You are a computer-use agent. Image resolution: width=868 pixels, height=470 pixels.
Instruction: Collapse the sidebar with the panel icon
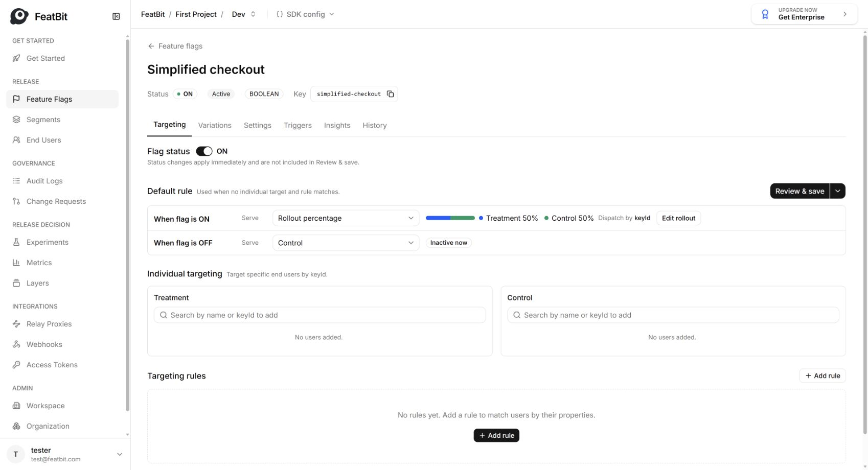(x=116, y=16)
